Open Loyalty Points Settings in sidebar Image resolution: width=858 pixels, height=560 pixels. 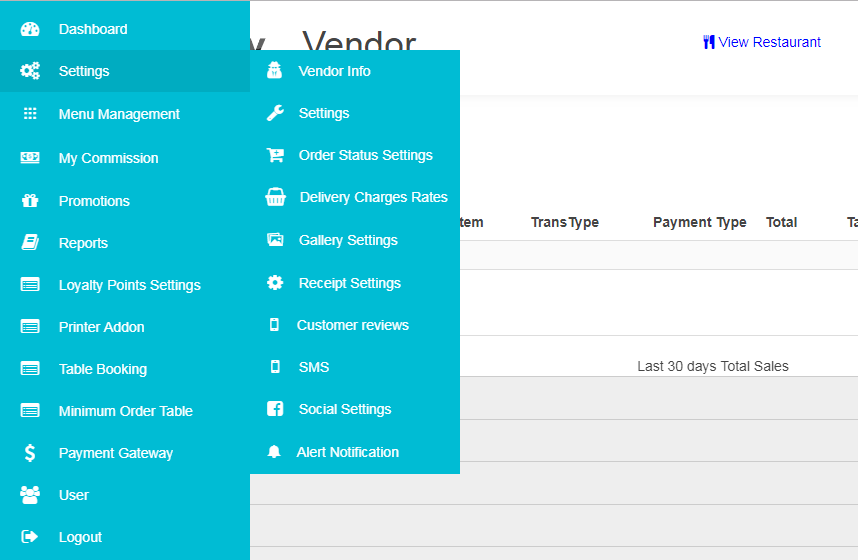(129, 285)
